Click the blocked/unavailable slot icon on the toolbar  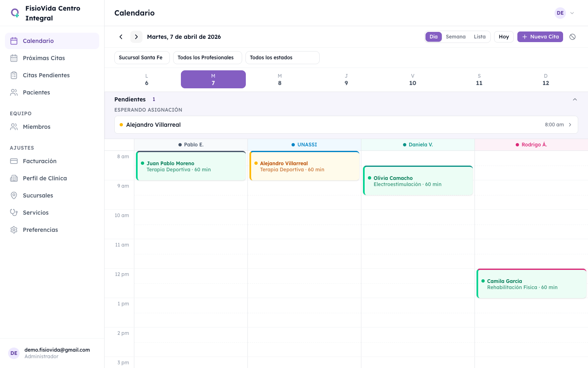point(572,36)
